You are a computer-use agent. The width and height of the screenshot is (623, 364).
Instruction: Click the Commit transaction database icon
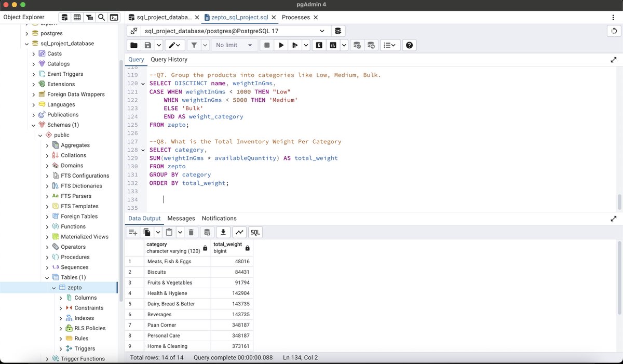[357, 45]
